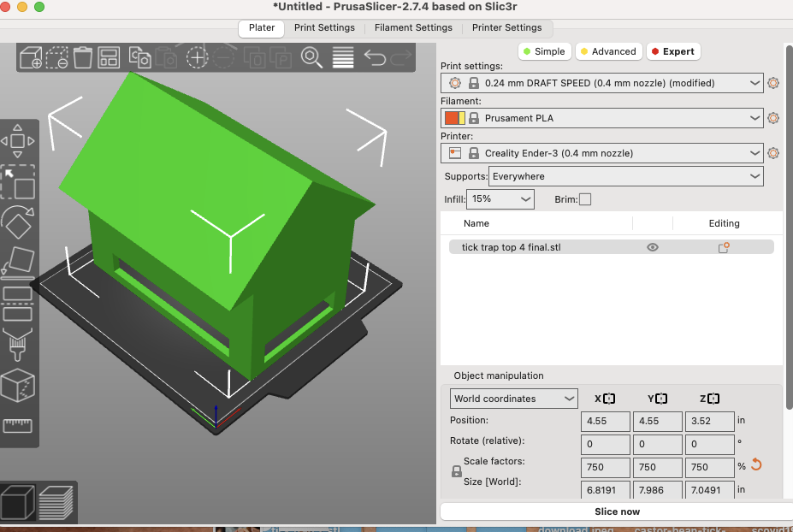Switch to the Print Settings tab
The width and height of the screenshot is (793, 532).
[x=324, y=28]
